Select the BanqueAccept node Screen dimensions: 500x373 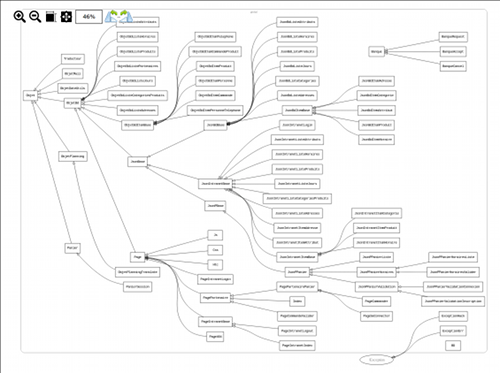click(453, 52)
